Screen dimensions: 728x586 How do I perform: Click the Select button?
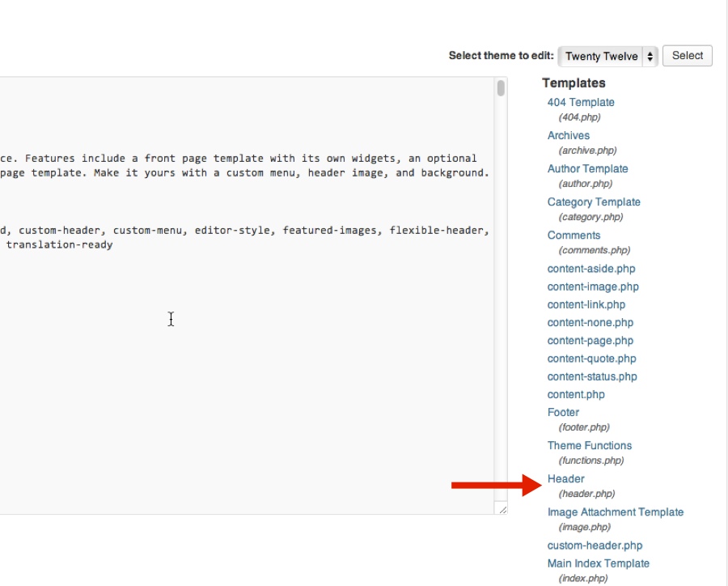pos(687,56)
